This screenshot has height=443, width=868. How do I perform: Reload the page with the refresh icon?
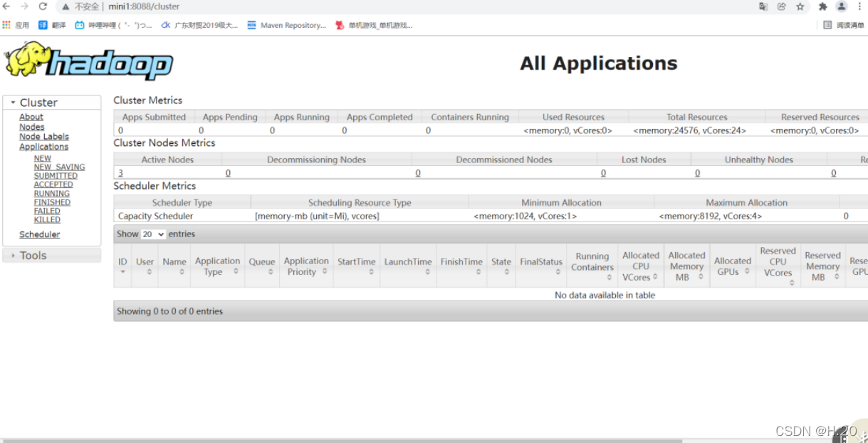[43, 6]
